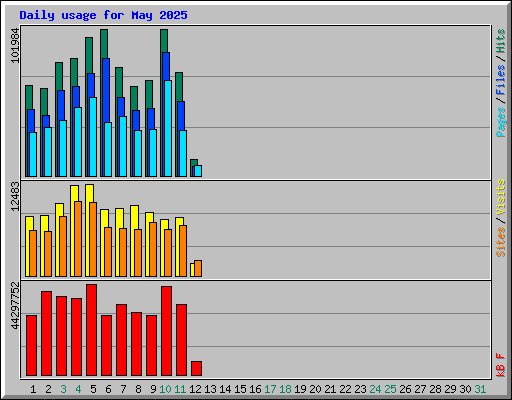
Task: Click day 9 on the x-axis
Action: [x=153, y=389]
